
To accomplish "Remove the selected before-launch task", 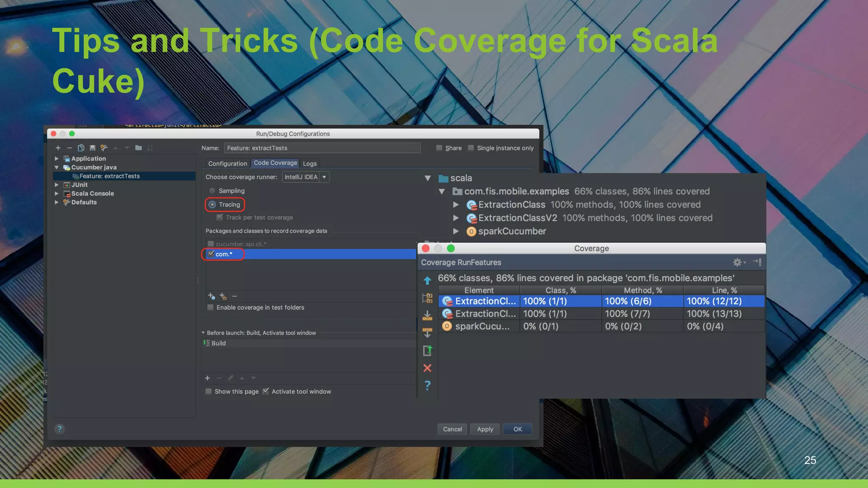I will [219, 378].
